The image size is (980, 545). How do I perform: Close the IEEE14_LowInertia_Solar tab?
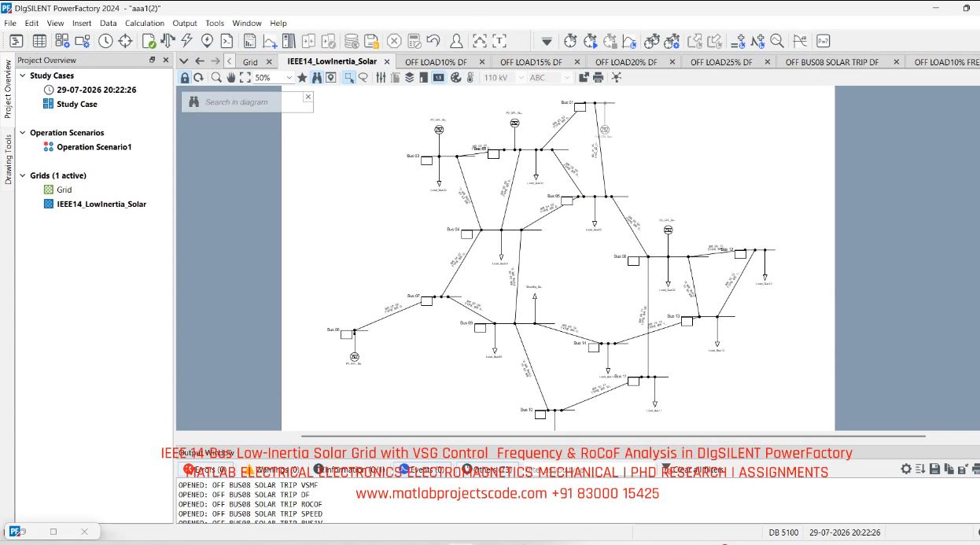pyautogui.click(x=387, y=61)
